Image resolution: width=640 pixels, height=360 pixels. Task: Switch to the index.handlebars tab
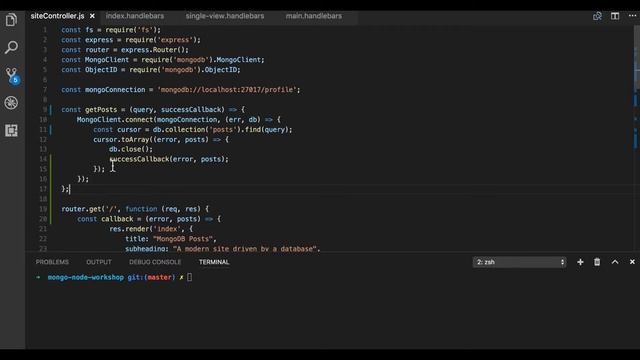click(x=135, y=16)
